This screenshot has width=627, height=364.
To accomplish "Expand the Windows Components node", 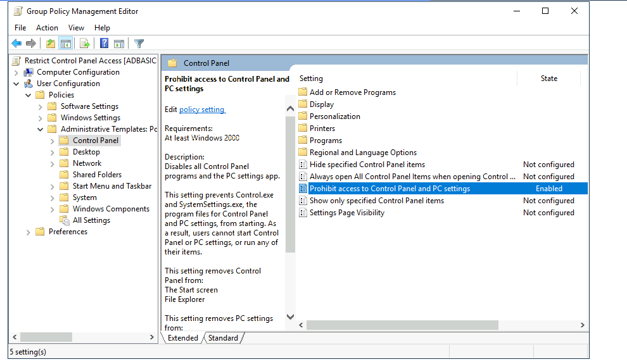I will (52, 210).
